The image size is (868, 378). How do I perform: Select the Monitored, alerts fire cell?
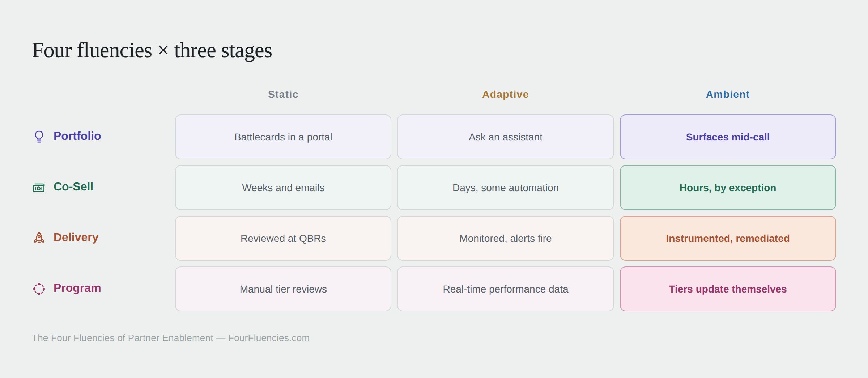click(x=506, y=238)
